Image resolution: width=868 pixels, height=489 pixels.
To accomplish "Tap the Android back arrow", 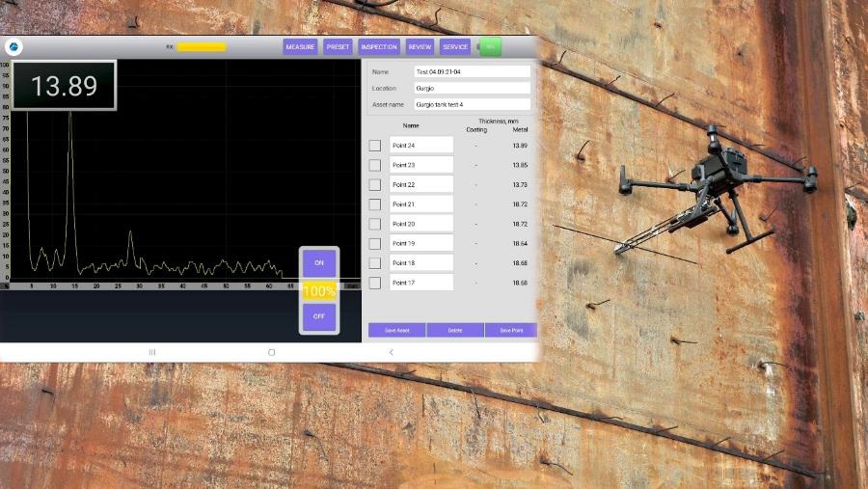I will tap(392, 352).
